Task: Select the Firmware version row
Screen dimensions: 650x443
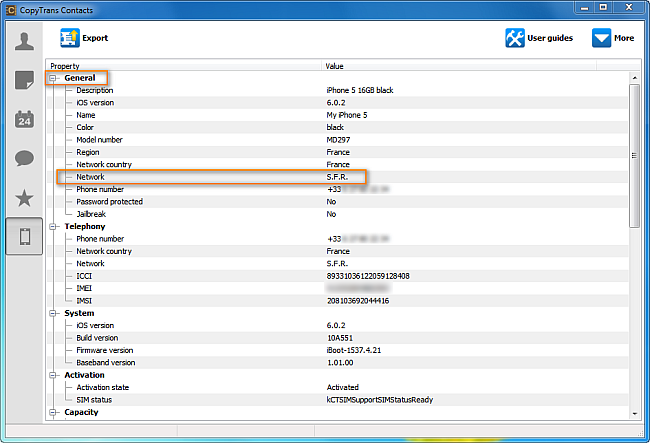Action: point(338,351)
